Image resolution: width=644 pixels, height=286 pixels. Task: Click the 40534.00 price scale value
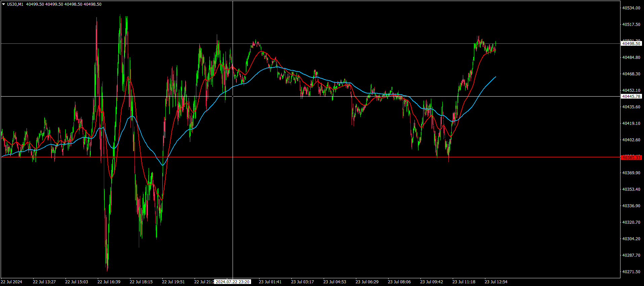631,8
